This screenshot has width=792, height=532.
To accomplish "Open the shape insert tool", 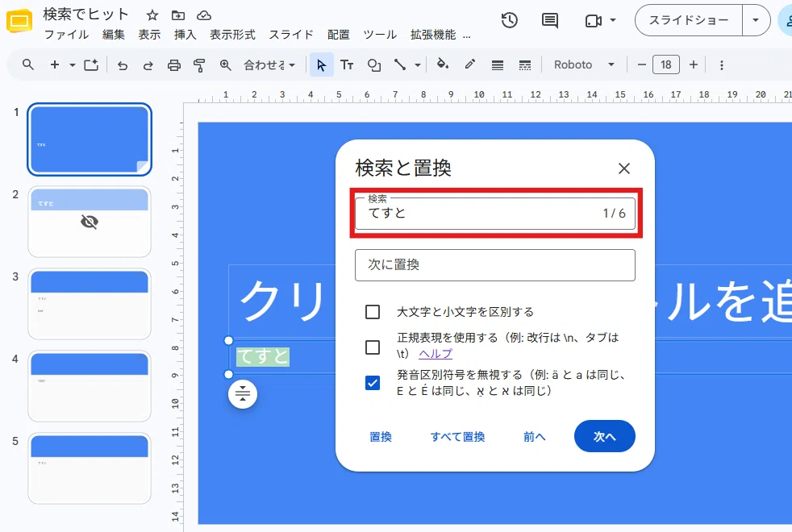I will [373, 65].
